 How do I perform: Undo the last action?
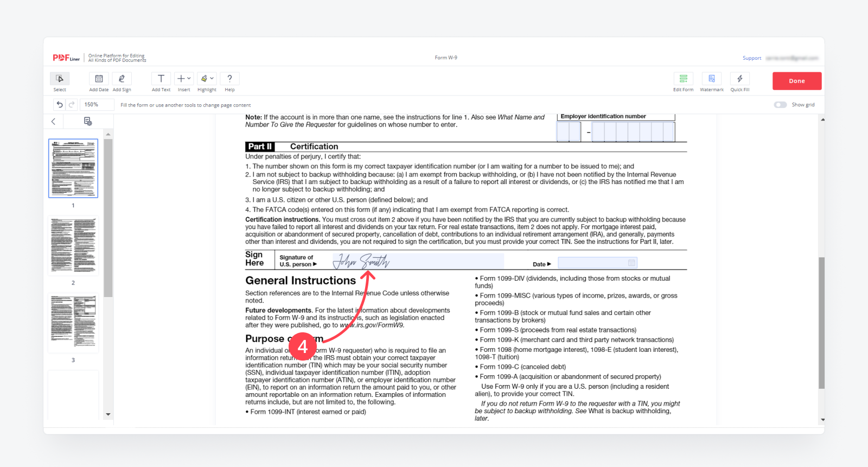point(60,105)
